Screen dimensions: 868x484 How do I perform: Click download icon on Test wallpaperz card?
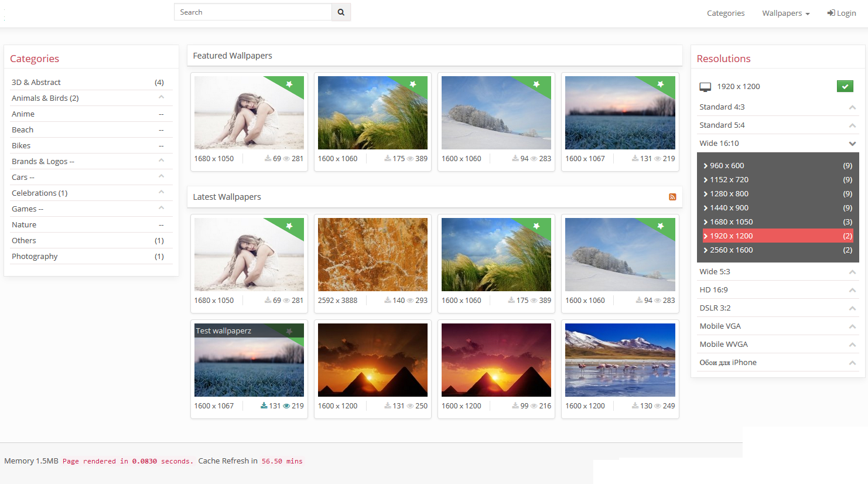coord(264,406)
